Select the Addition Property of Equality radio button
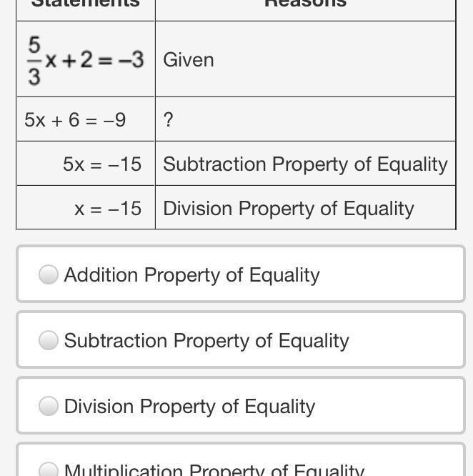This screenshot has width=473, height=476. [x=49, y=274]
